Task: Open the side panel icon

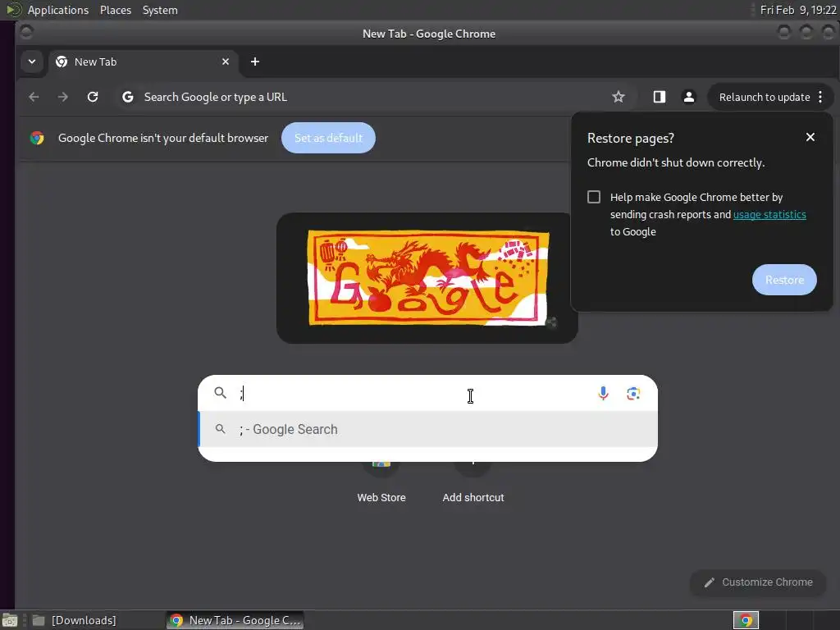Action: coord(659,97)
